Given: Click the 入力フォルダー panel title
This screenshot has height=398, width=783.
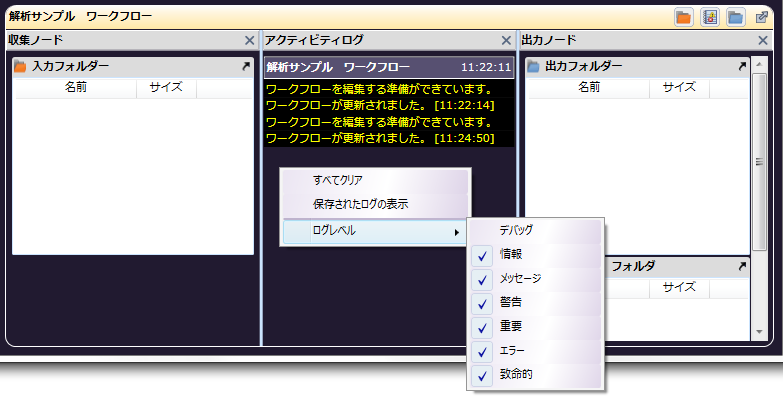Looking at the screenshot, I should 70,66.
